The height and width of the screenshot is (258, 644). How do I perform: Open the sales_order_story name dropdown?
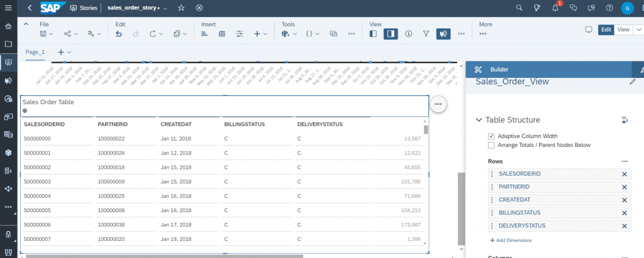coord(165,8)
